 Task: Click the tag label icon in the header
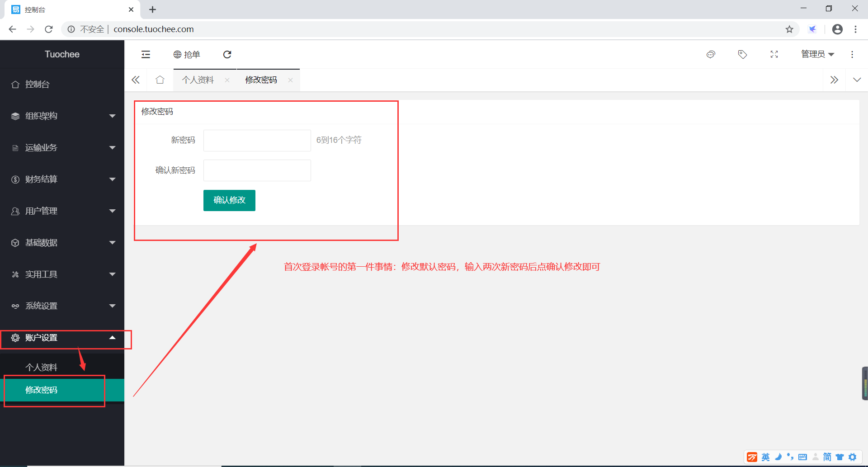742,55
